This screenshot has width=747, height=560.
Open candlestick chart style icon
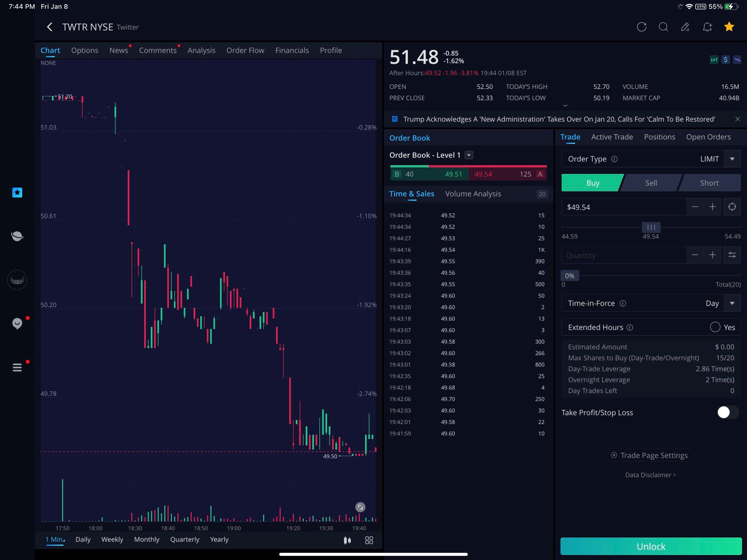pyautogui.click(x=347, y=540)
